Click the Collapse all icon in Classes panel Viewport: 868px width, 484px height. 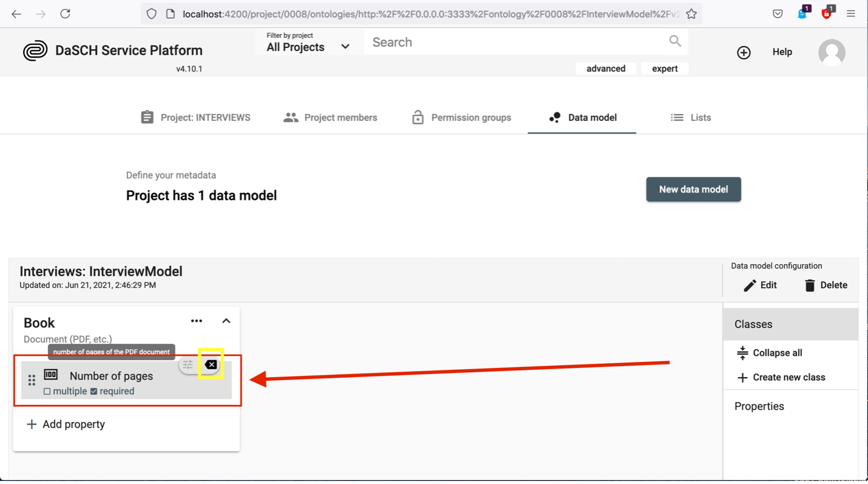(x=743, y=352)
